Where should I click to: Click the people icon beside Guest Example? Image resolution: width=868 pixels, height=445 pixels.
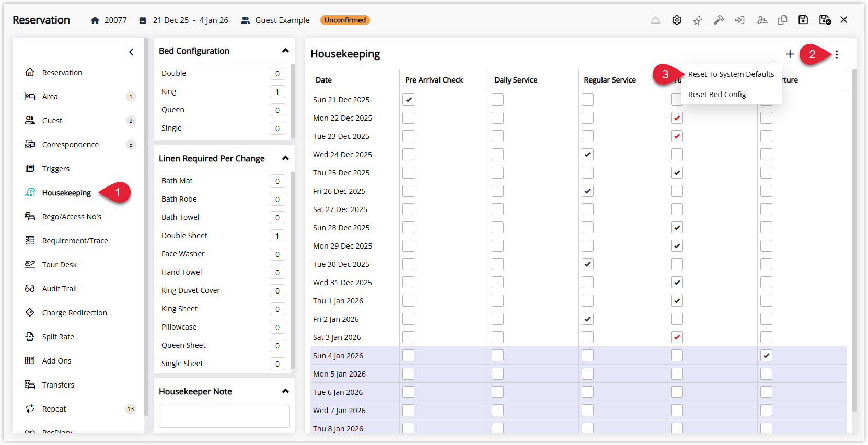click(245, 20)
